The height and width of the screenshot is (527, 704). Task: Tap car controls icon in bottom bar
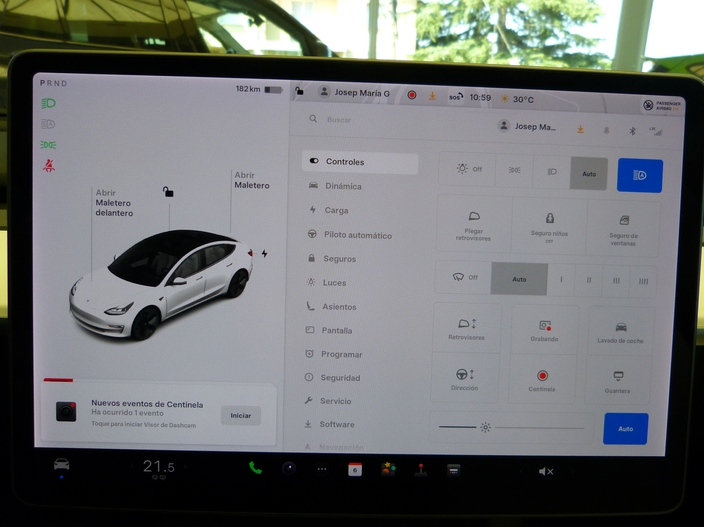coord(62,464)
